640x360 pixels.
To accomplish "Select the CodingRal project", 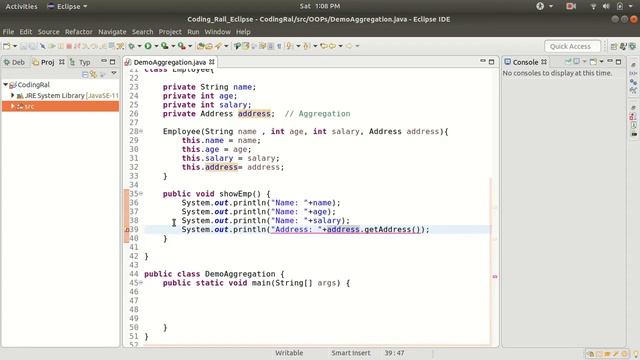I will 33,85.
